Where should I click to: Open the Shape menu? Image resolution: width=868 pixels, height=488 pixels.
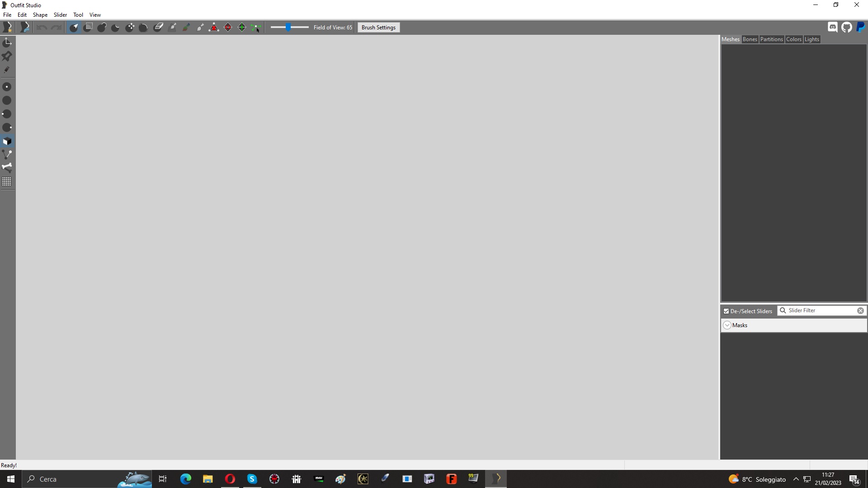(40, 15)
